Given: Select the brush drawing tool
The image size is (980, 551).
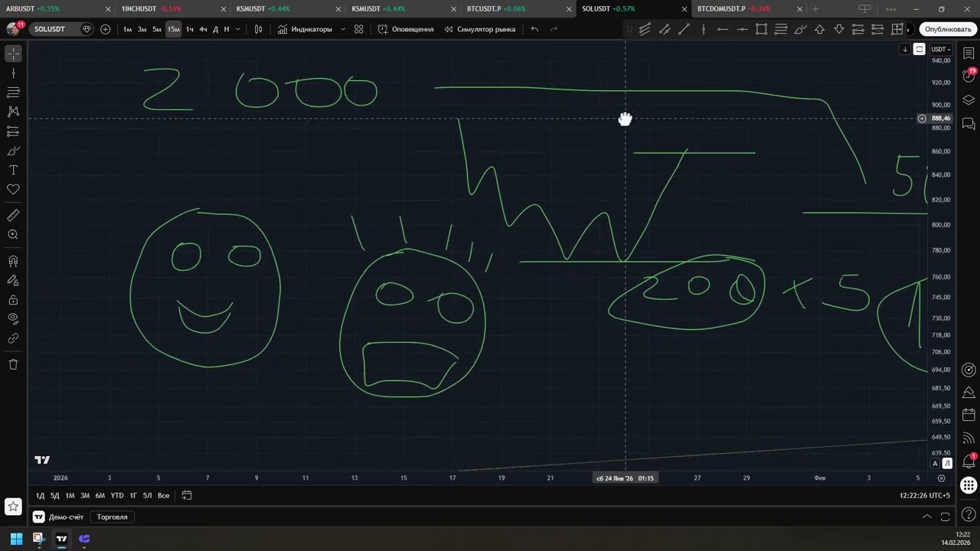Looking at the screenshot, I should 13,151.
